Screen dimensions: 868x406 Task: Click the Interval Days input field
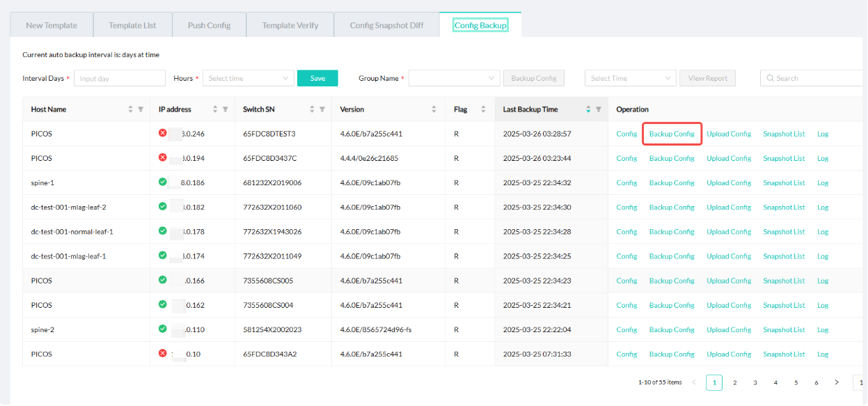point(120,79)
